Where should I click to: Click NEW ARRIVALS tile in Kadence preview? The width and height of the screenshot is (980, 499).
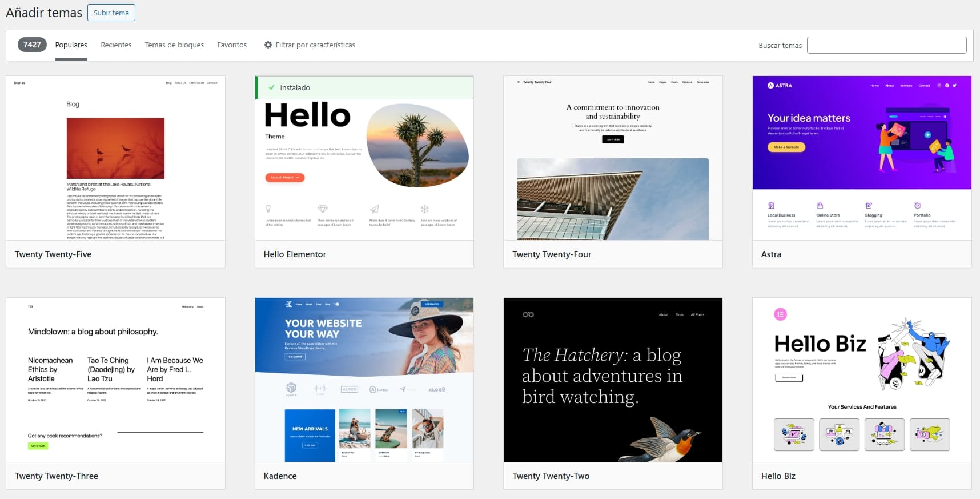click(310, 436)
